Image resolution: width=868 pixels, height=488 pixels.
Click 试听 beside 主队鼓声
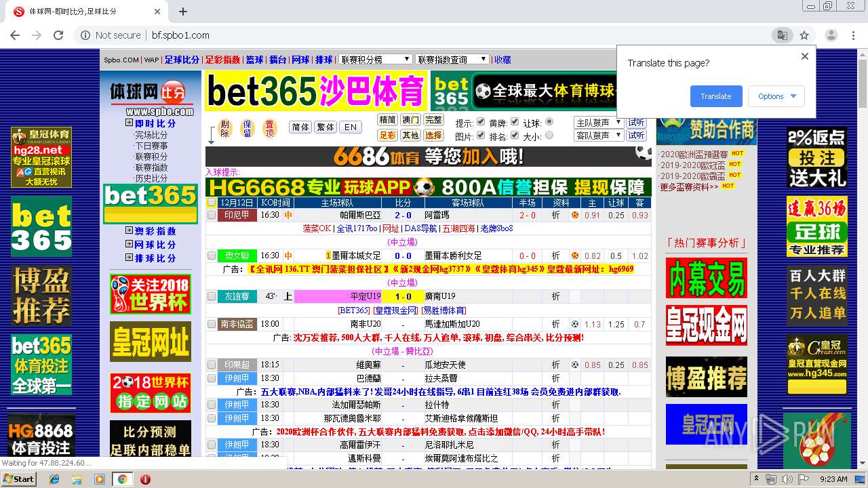(636, 123)
